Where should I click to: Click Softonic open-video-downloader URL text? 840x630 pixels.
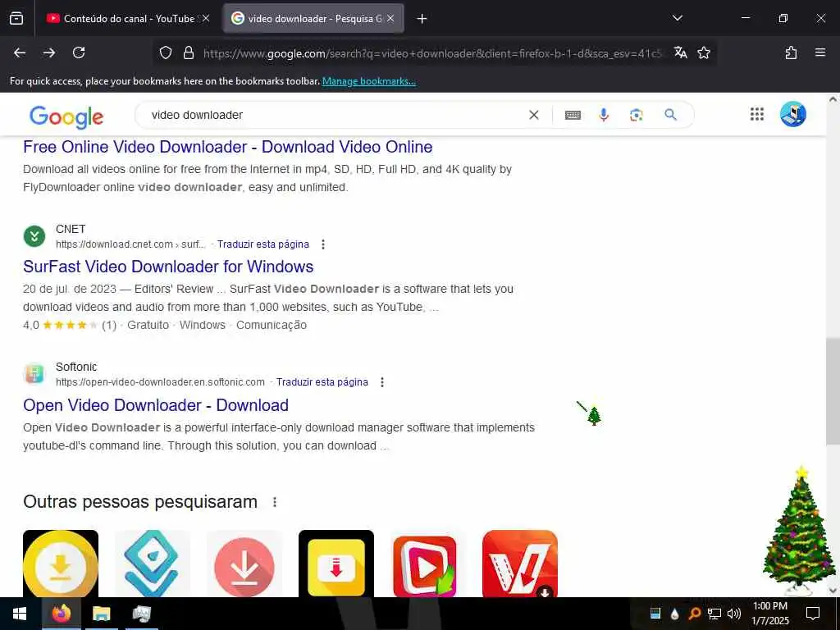click(160, 382)
